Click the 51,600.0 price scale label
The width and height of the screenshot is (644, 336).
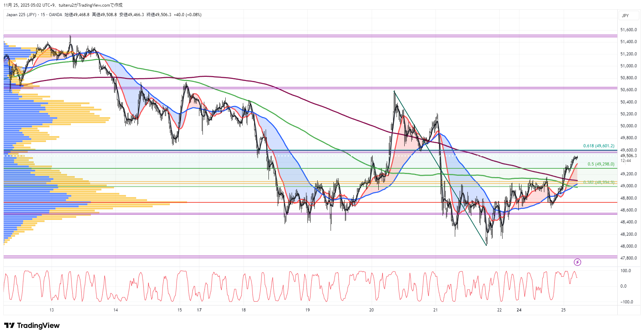628,30
